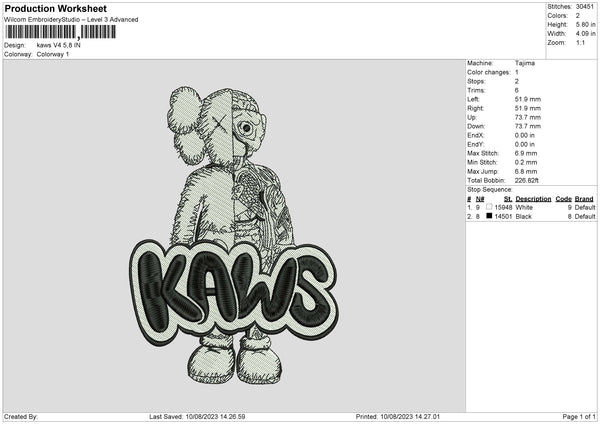Click the Total Bobbin value 226.82ft

(x=527, y=180)
